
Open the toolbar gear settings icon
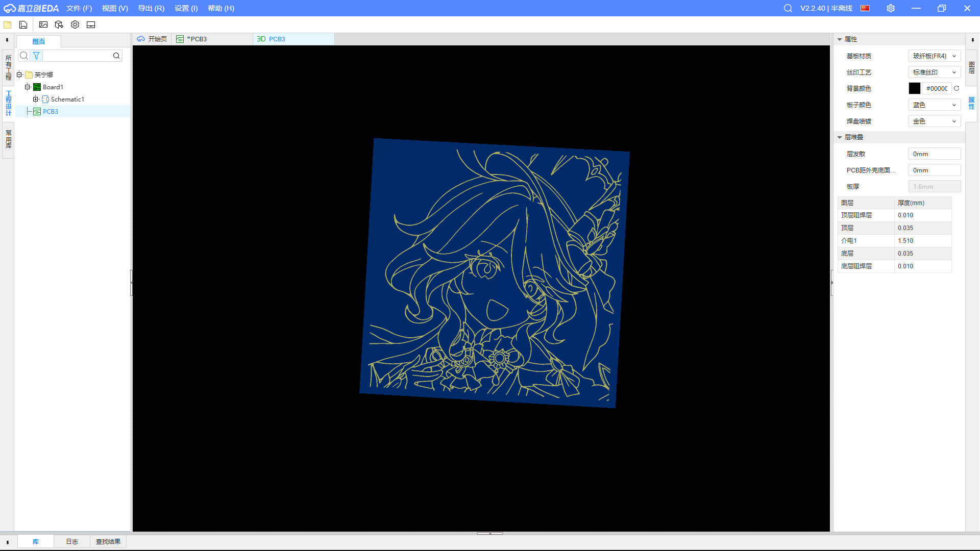click(75, 24)
